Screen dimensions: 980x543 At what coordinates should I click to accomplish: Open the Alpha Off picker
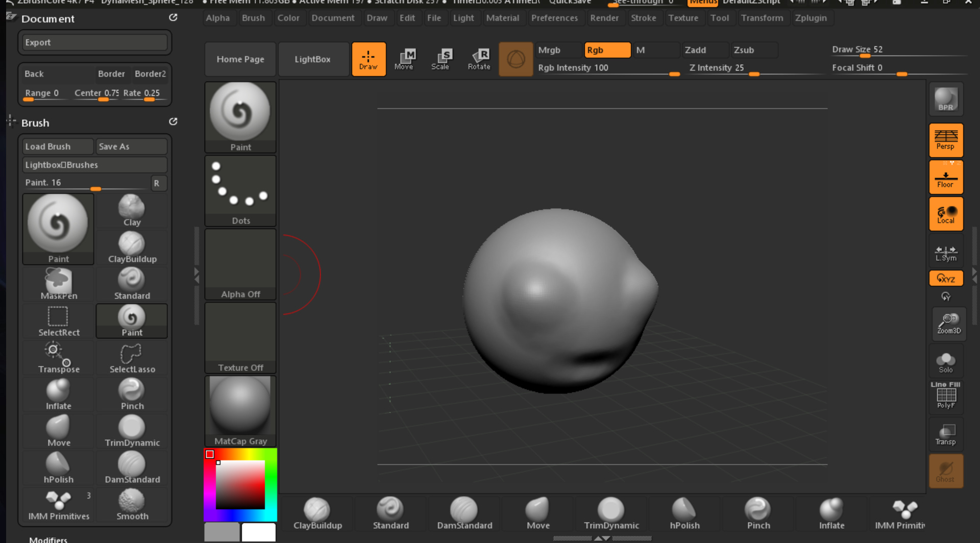click(x=240, y=264)
